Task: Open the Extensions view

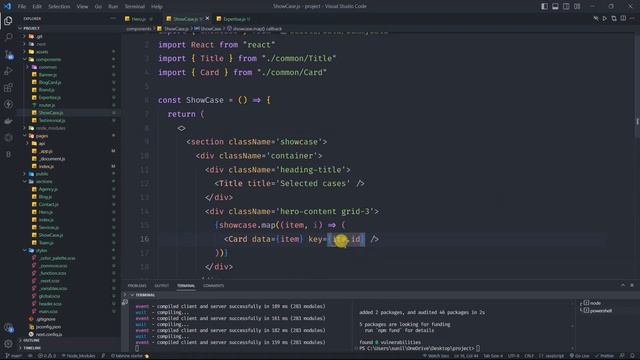Action: coord(8,88)
